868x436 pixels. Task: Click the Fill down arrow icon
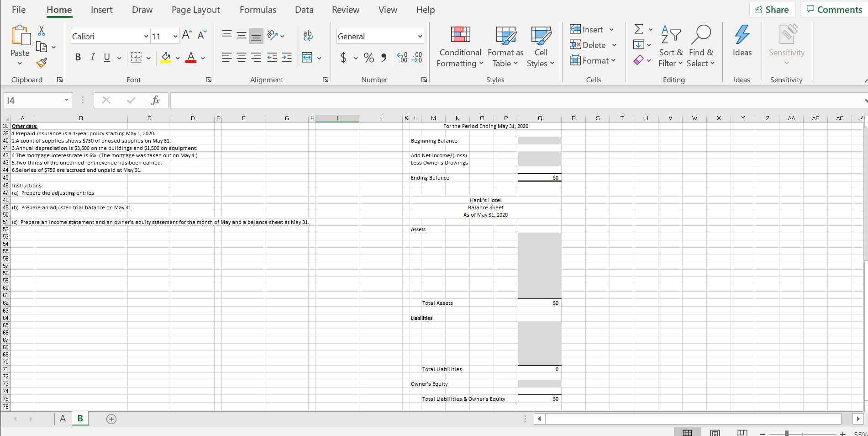click(x=639, y=45)
